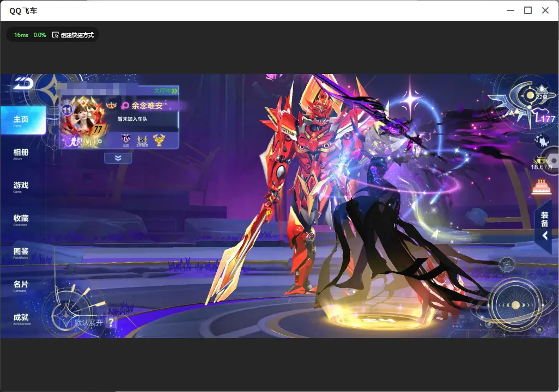
Task: Click the player name 余念难安
Action: [x=147, y=106]
